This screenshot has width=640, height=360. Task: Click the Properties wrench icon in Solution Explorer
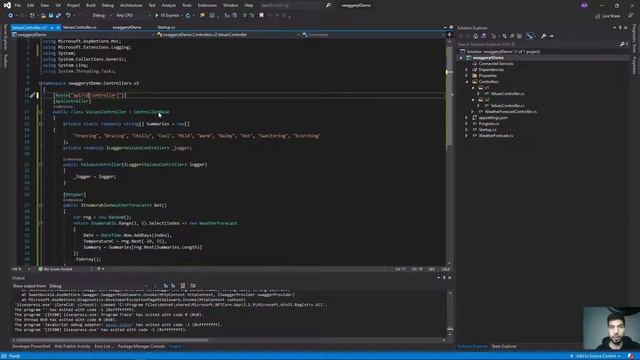click(543, 36)
